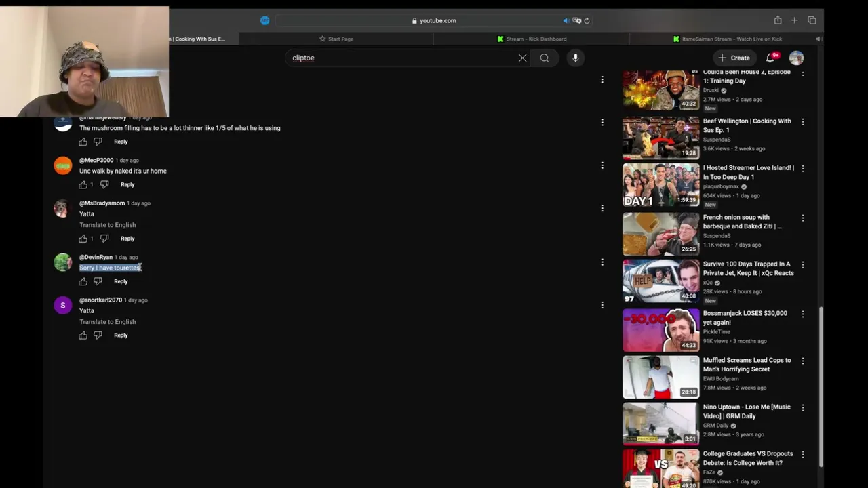Open more options for Streamer Love Island video

(x=803, y=169)
